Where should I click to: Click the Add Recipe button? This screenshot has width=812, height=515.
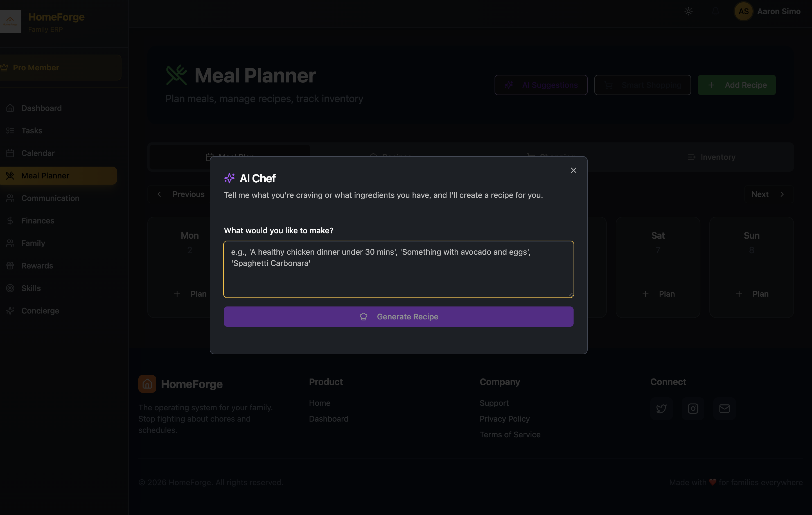736,85
